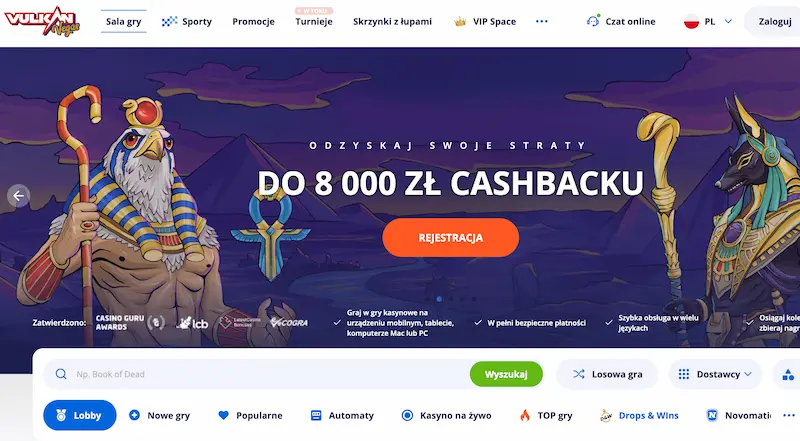Show more game categories via ellipsis

pyautogui.click(x=789, y=415)
